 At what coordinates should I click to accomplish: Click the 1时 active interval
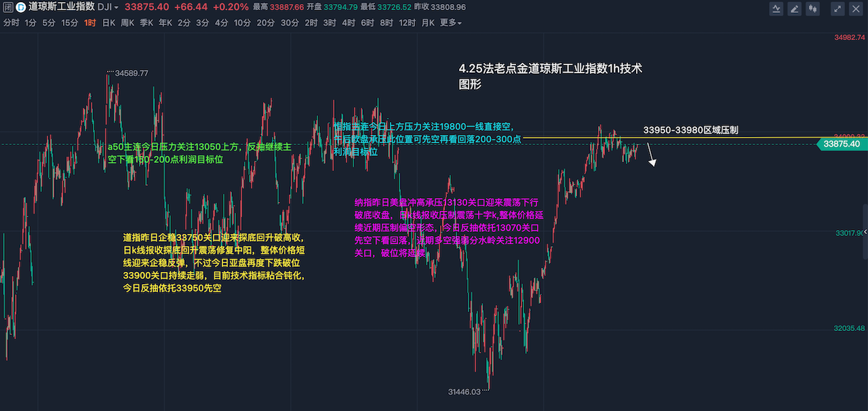pyautogui.click(x=90, y=22)
